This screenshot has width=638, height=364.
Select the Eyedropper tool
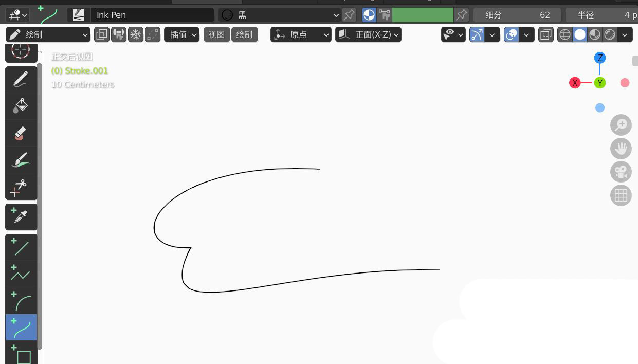(21, 217)
